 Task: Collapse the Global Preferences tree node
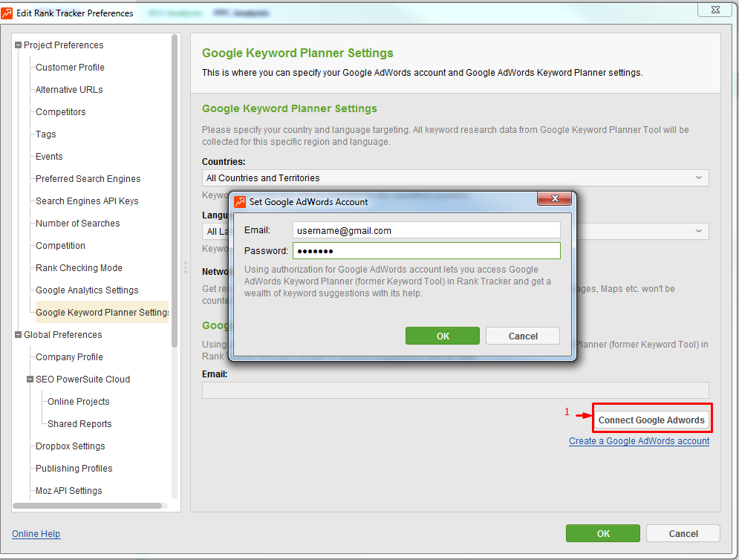19,335
